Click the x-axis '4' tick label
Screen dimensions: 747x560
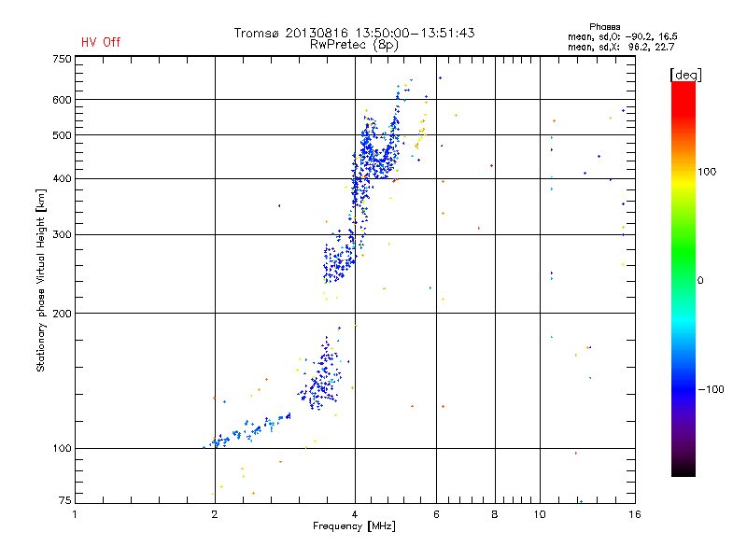coord(355,514)
